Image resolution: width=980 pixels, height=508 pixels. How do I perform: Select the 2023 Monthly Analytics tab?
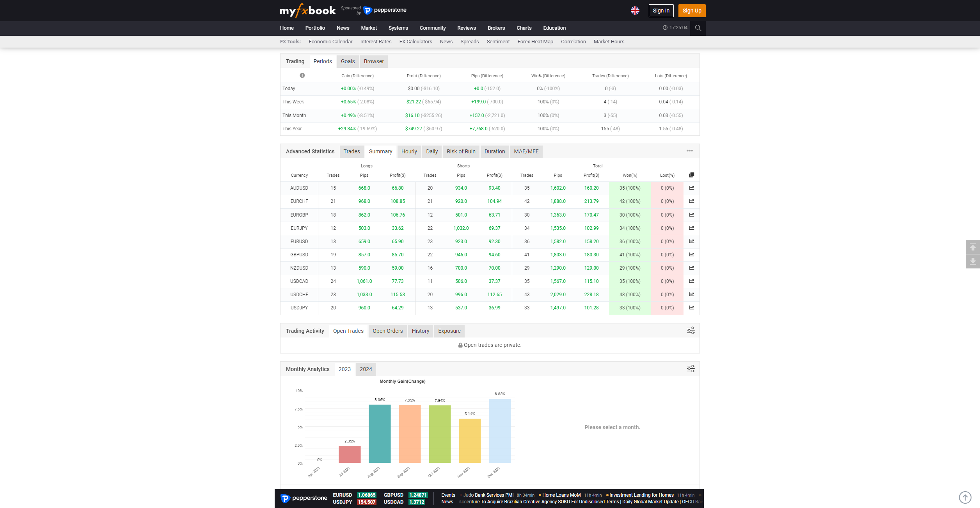point(344,369)
